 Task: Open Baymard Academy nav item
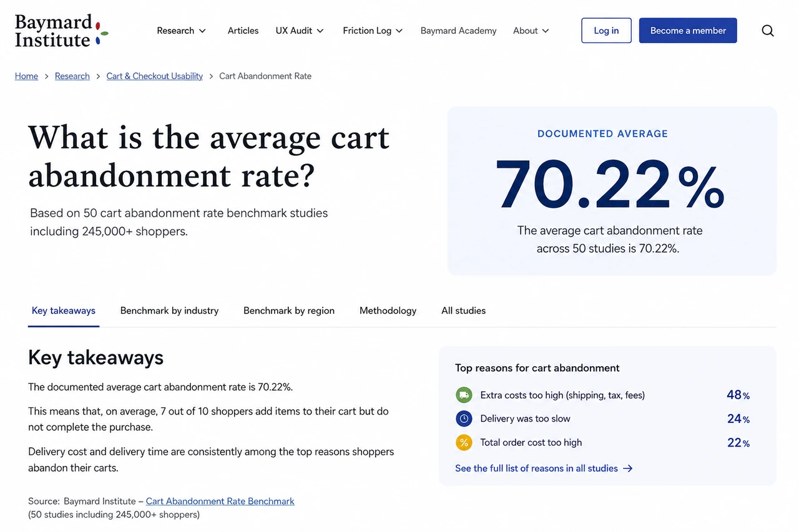point(458,31)
